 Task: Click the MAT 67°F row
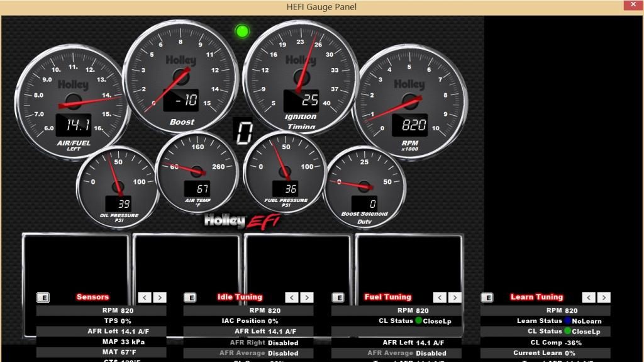pyautogui.click(x=101, y=352)
